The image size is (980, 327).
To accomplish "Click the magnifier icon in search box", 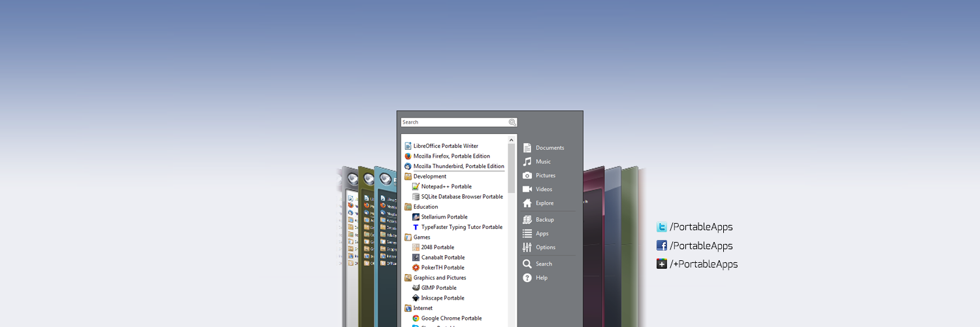I will click(x=512, y=122).
